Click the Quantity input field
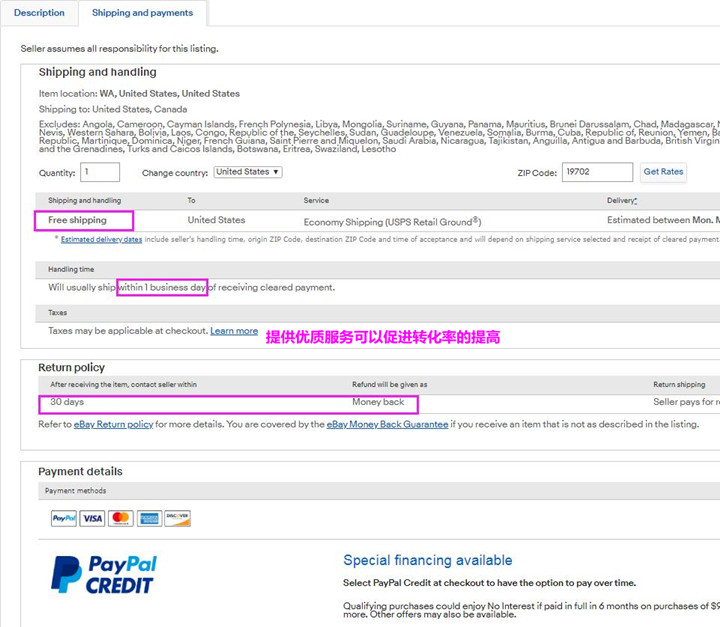 pos(100,172)
